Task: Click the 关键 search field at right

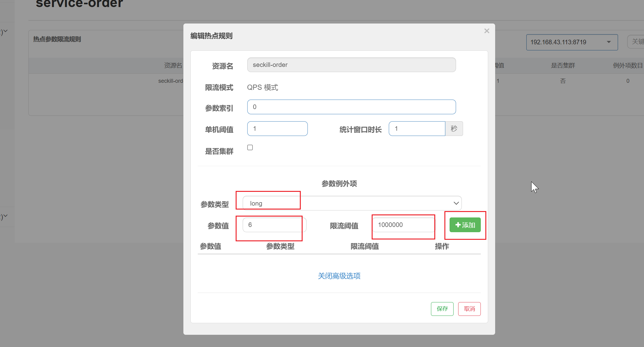Action: point(637,42)
